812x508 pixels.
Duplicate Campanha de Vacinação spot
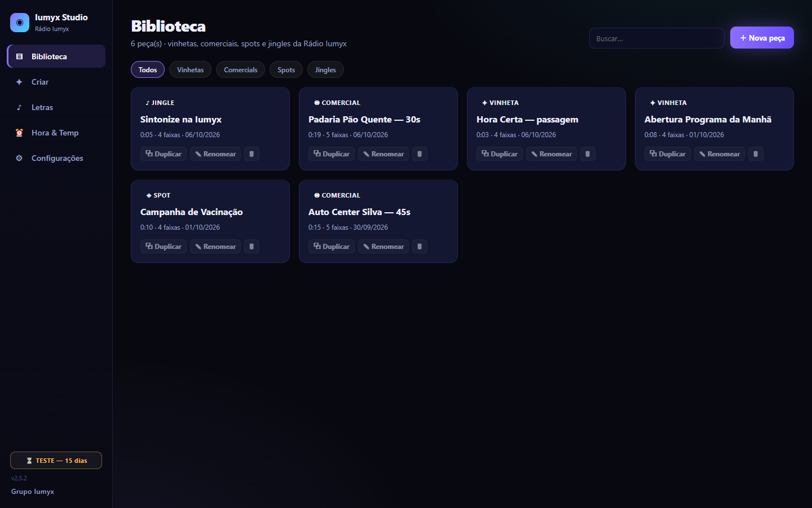click(x=164, y=247)
